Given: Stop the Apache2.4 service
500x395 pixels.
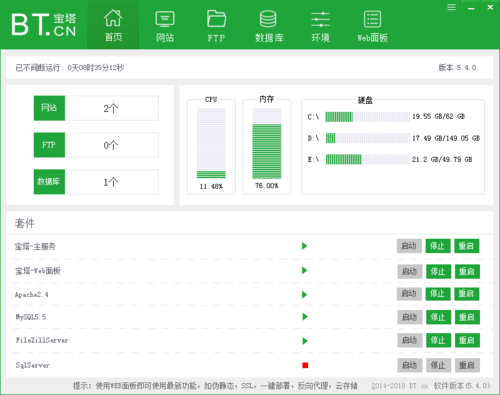Looking at the screenshot, I should click(x=438, y=294).
